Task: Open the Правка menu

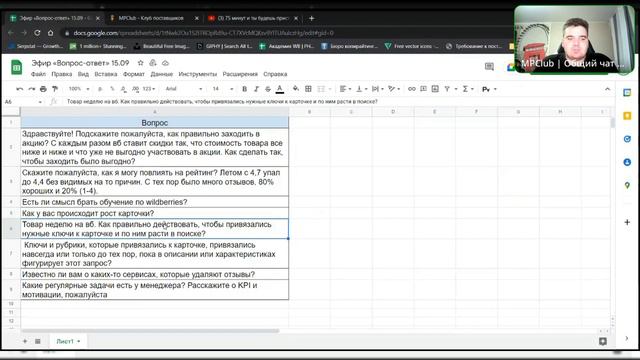Action: pos(62,74)
